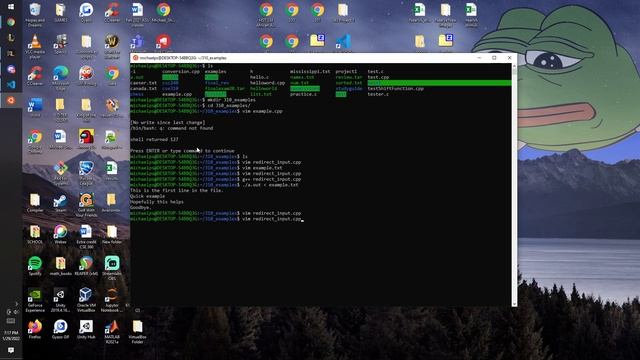Open the GAMES folder on desktop
Screen dimensions: 640x360
pos(60,12)
